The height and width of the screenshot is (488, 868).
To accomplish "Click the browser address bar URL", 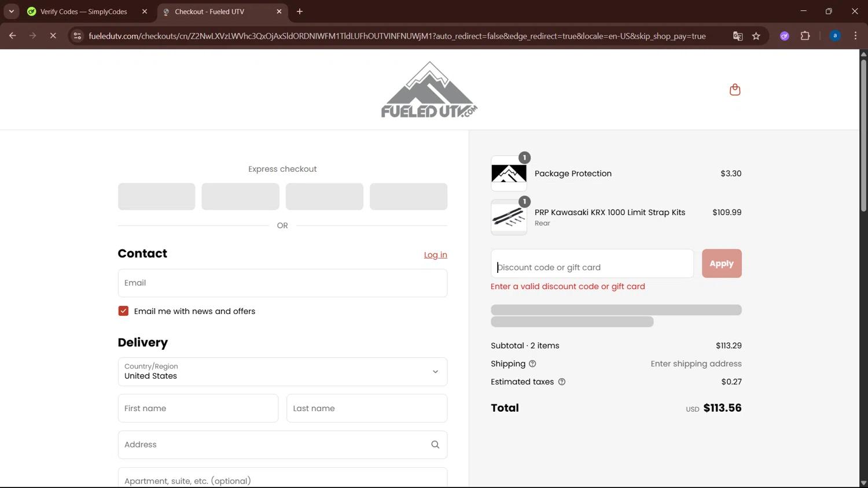I will click(x=397, y=36).
